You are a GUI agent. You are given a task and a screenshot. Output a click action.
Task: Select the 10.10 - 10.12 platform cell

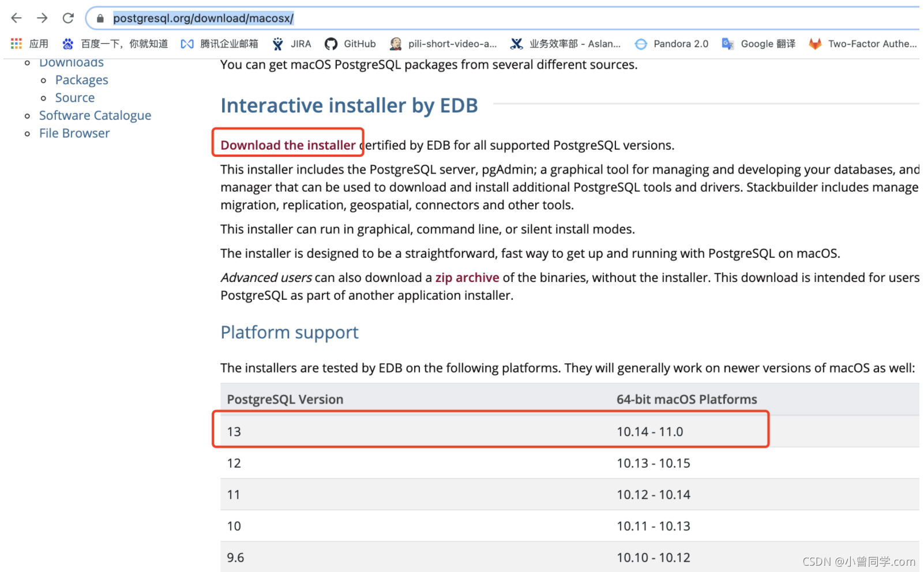point(653,558)
